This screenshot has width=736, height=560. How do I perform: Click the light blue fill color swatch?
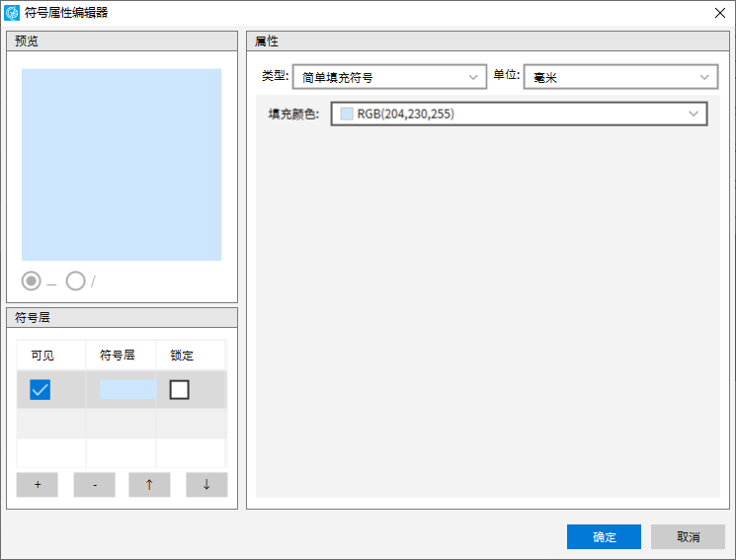point(347,114)
